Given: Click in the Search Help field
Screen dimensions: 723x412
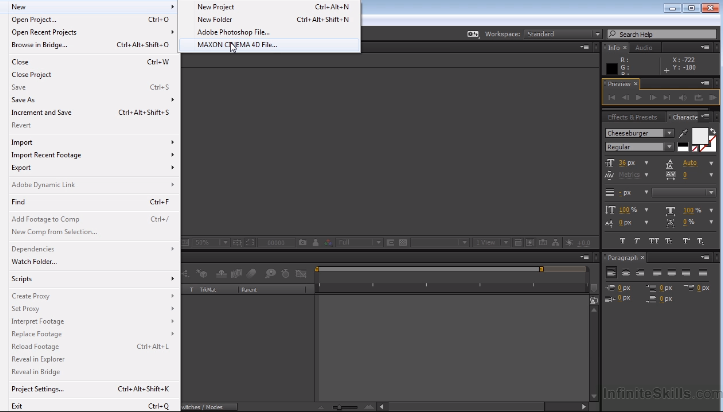Looking at the screenshot, I should tap(662, 34).
